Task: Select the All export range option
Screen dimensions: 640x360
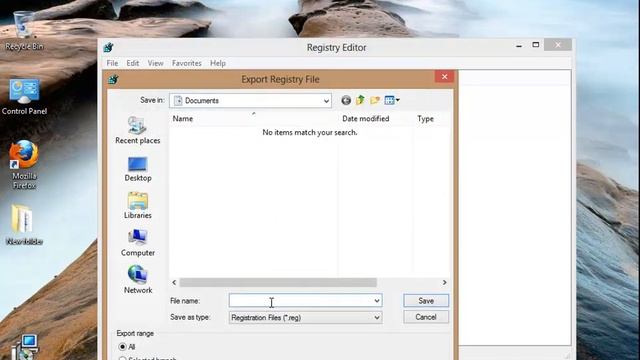Action: 126,347
